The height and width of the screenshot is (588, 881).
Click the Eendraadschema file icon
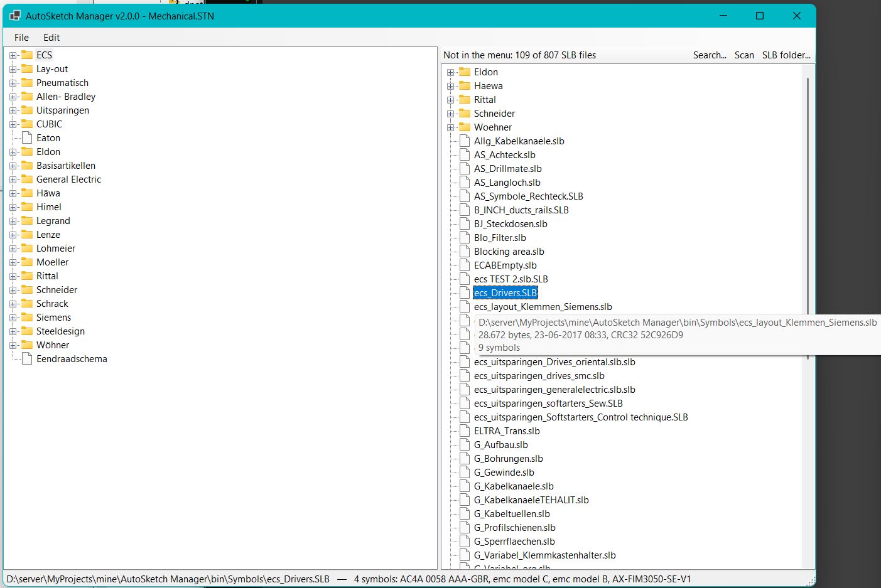[27, 358]
